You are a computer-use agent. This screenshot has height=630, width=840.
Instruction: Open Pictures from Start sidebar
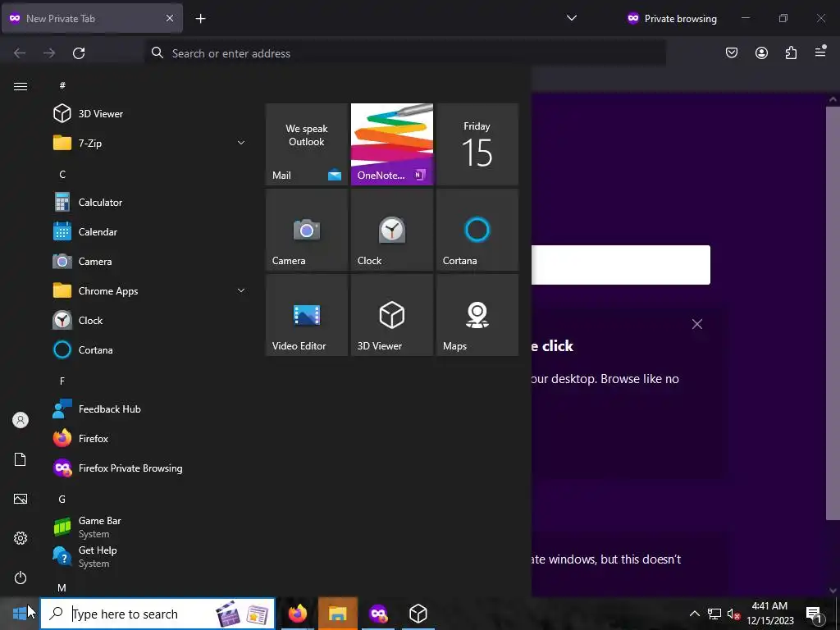pos(21,499)
